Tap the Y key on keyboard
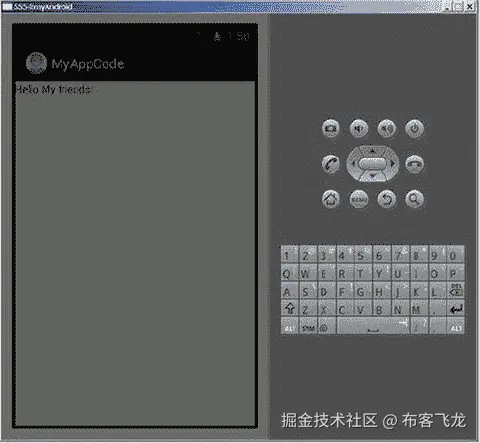Image resolution: width=480 pixels, height=443 pixels. (382, 273)
